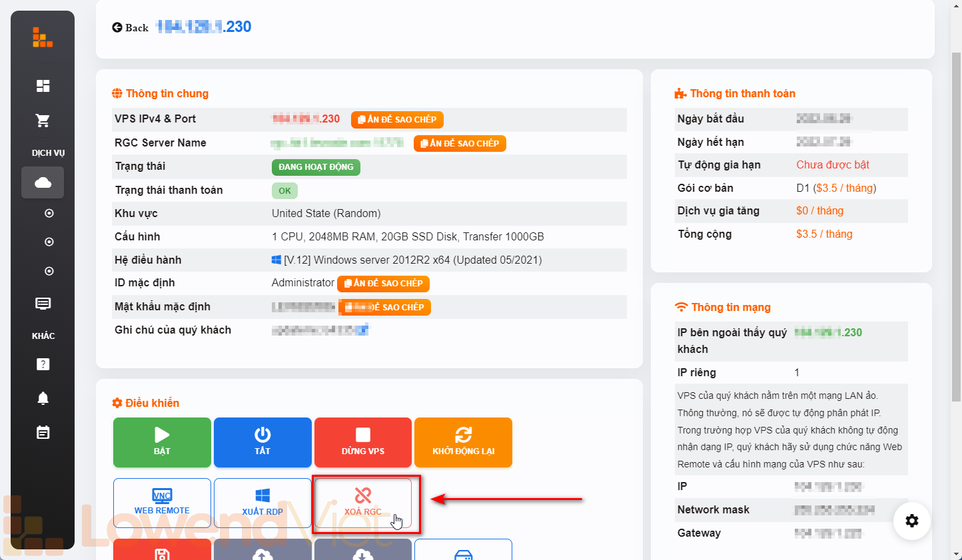
Task: Select second radio sub-item under cloud
Action: click(x=49, y=242)
